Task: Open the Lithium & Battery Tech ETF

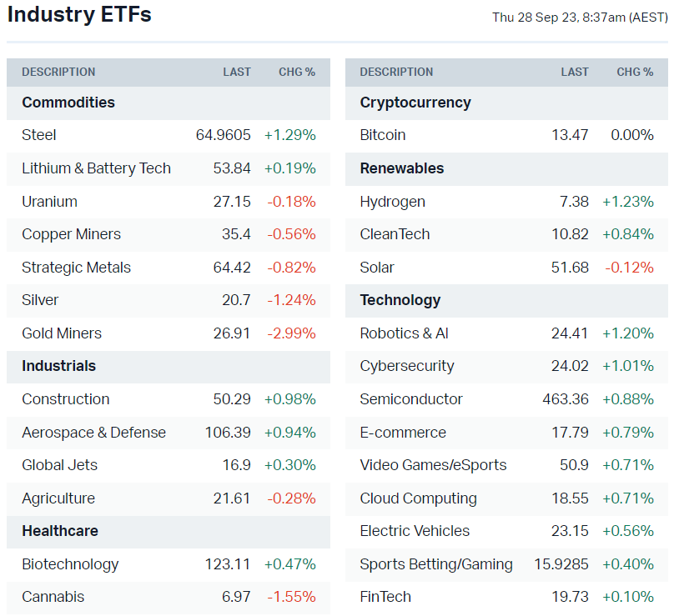Action: [96, 168]
